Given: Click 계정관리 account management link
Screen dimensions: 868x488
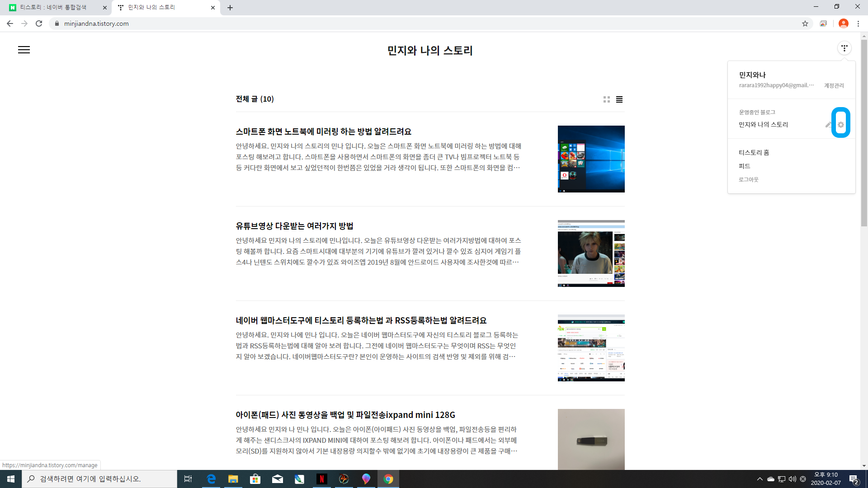Looking at the screenshot, I should pyautogui.click(x=834, y=85).
